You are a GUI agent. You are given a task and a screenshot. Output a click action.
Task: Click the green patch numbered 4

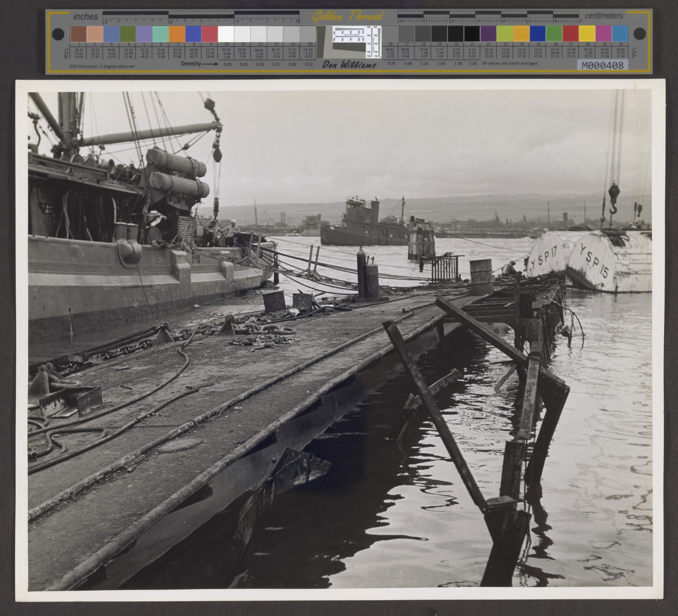click(x=128, y=34)
